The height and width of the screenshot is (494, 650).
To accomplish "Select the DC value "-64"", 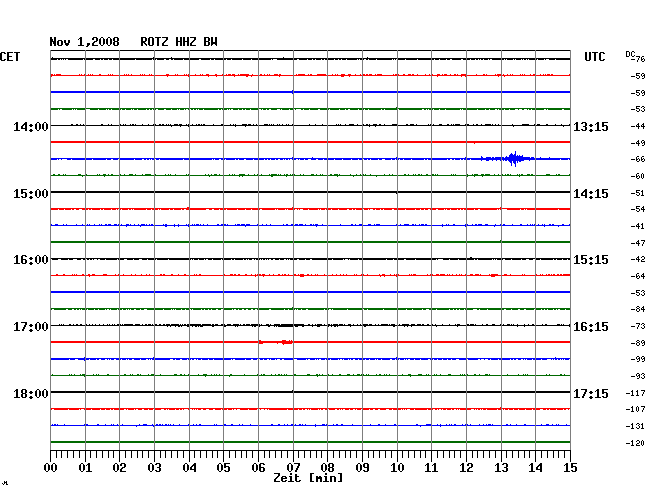I will pyautogui.click(x=638, y=276).
